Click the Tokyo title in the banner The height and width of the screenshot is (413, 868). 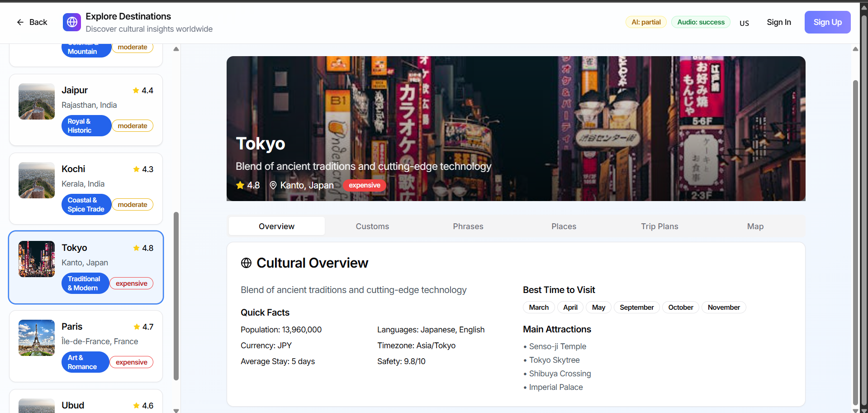point(261,144)
